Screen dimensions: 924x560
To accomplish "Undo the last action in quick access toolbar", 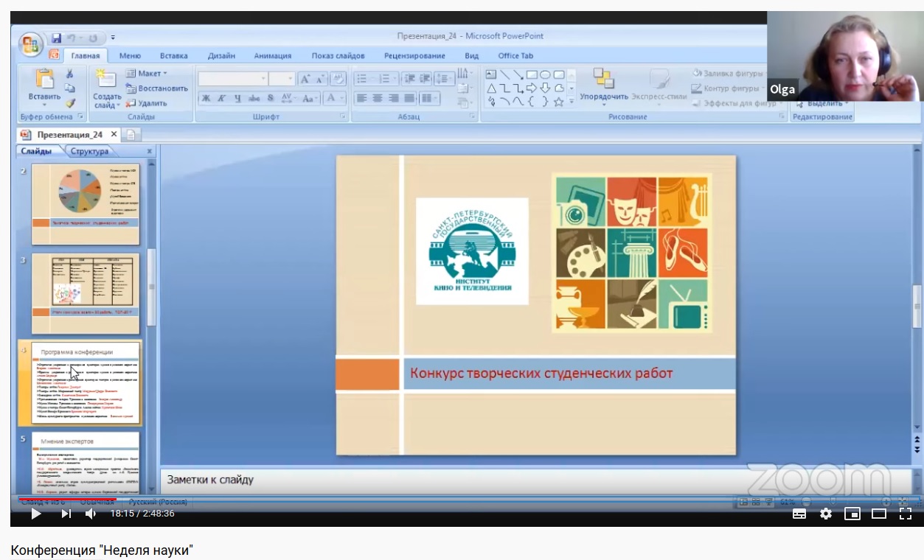I will pos(72,38).
